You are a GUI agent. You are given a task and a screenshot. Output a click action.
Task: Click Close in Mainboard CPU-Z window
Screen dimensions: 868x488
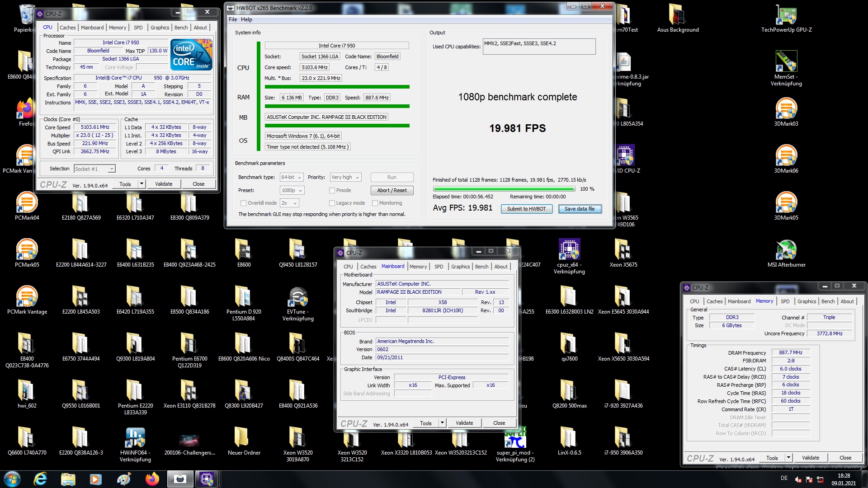pyautogui.click(x=499, y=423)
